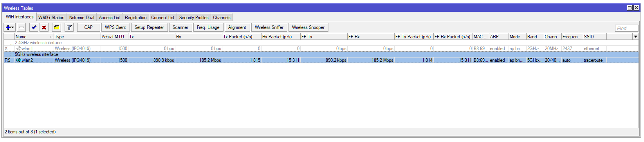This screenshot has width=644, height=142.
Task: Click the 2.4GHz wireless interface comment
Action: click(38, 43)
